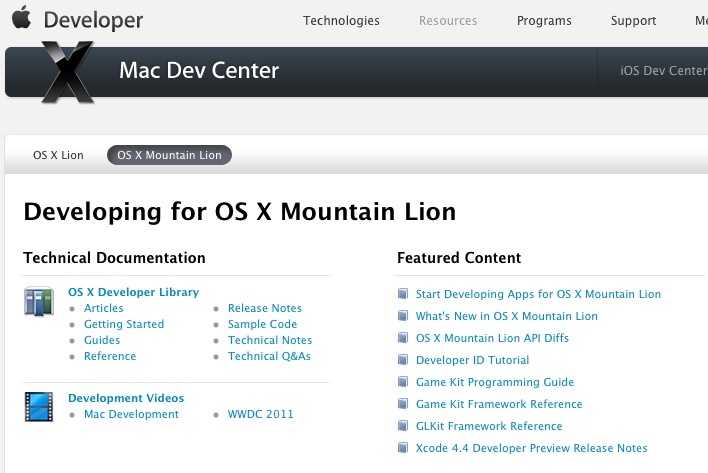The height and width of the screenshot is (473, 708).
Task: Click the Apple Developer logo
Action: (x=78, y=19)
